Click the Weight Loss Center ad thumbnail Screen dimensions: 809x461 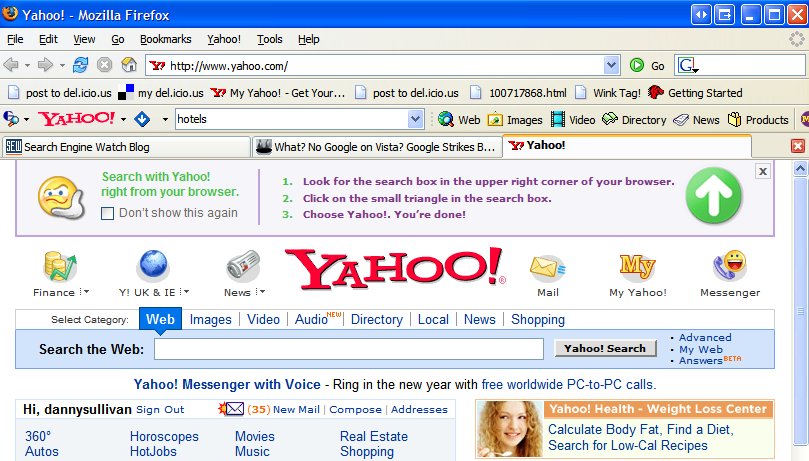509,429
